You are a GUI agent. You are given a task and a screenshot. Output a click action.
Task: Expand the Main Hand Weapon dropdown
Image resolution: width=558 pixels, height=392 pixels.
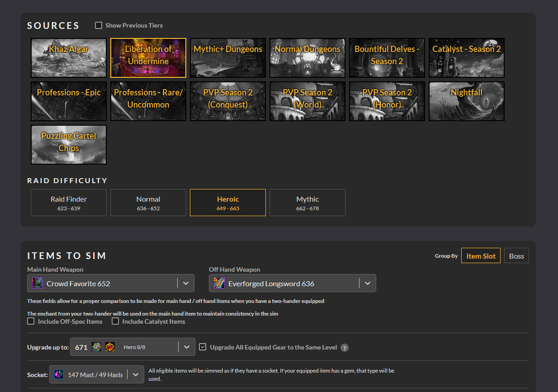coord(185,283)
